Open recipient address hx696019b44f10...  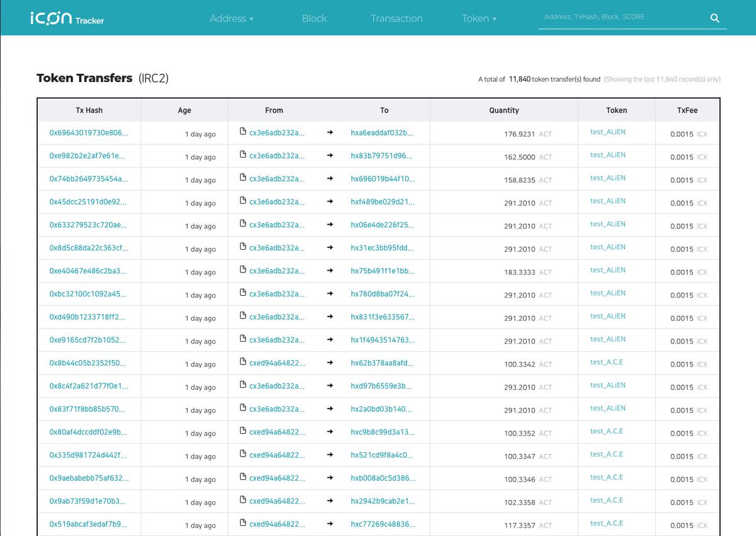[383, 179]
